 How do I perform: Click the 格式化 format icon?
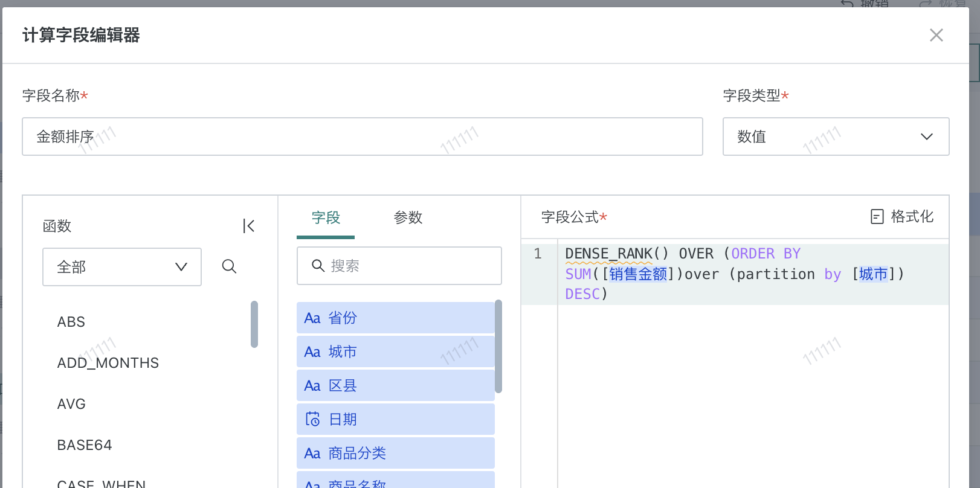click(x=877, y=217)
